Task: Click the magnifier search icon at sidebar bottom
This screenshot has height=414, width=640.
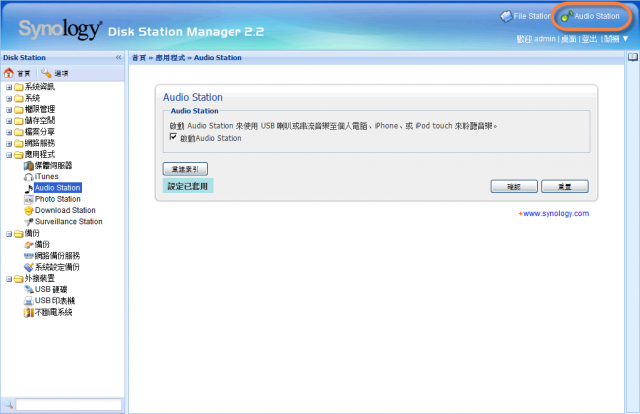Action: point(9,405)
